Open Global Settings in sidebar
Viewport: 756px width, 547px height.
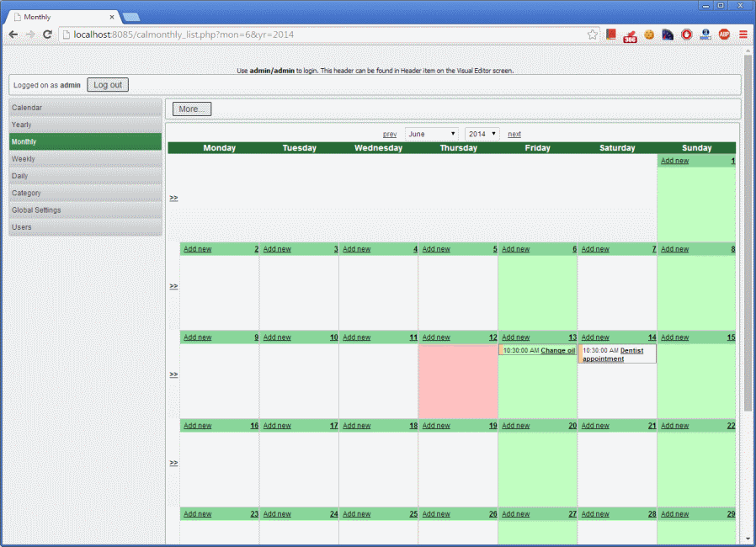point(85,210)
